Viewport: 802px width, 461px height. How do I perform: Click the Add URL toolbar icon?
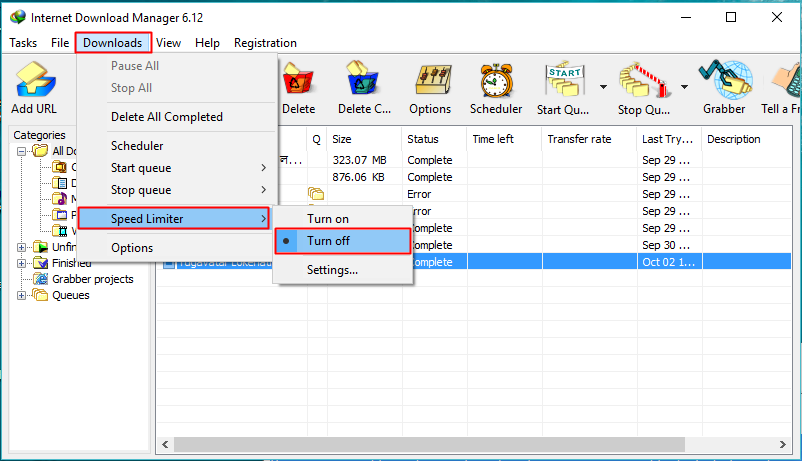[x=35, y=80]
